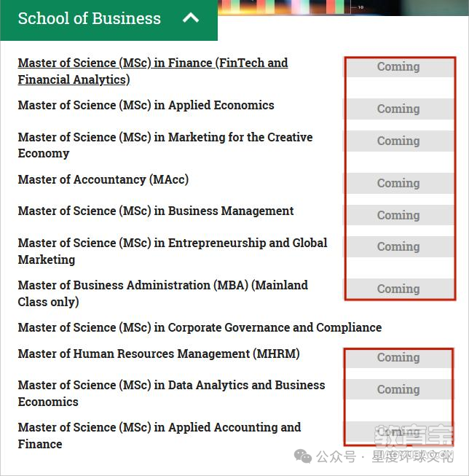Viewport: 469px width, 476px height.
Task: Click Coming button next to MBA program
Action: 400,289
